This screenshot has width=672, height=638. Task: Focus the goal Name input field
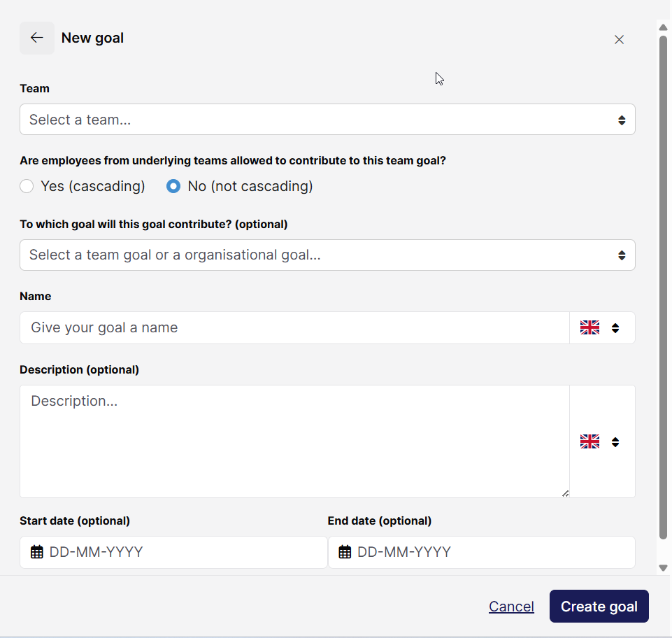(294, 327)
